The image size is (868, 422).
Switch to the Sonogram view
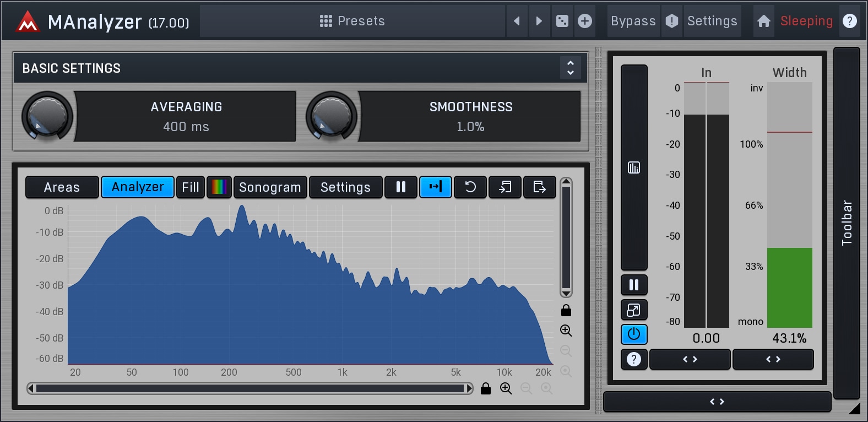270,187
